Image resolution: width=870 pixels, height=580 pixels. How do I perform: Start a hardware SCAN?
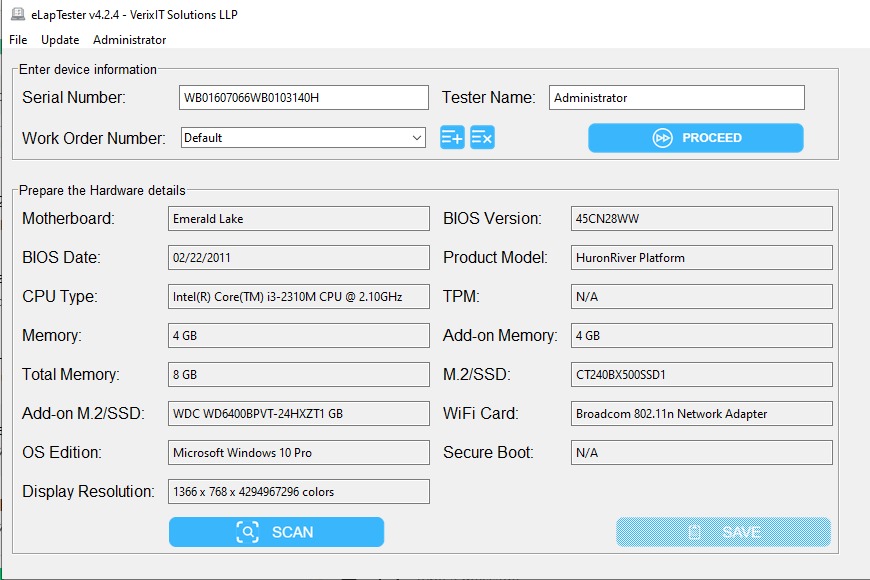coord(276,532)
